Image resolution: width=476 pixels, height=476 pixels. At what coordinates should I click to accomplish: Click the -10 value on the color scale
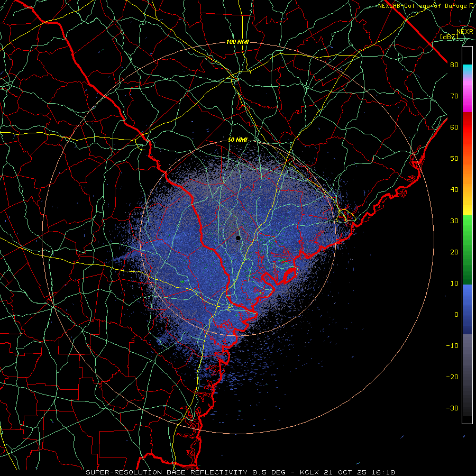(452, 346)
